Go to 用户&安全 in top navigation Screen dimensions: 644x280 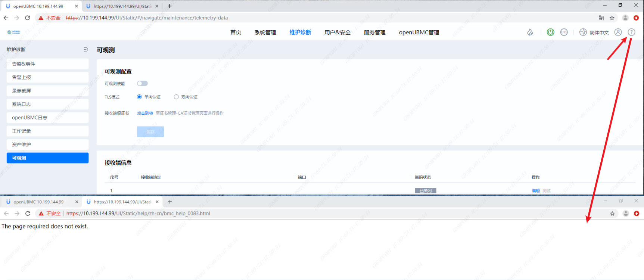[337, 32]
